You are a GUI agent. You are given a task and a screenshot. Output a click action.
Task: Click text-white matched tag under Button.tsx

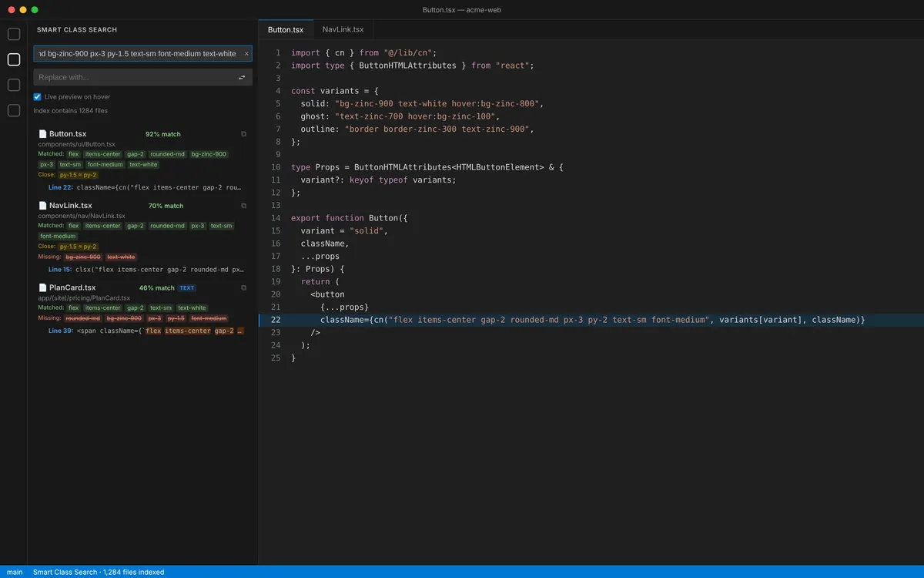coord(143,164)
